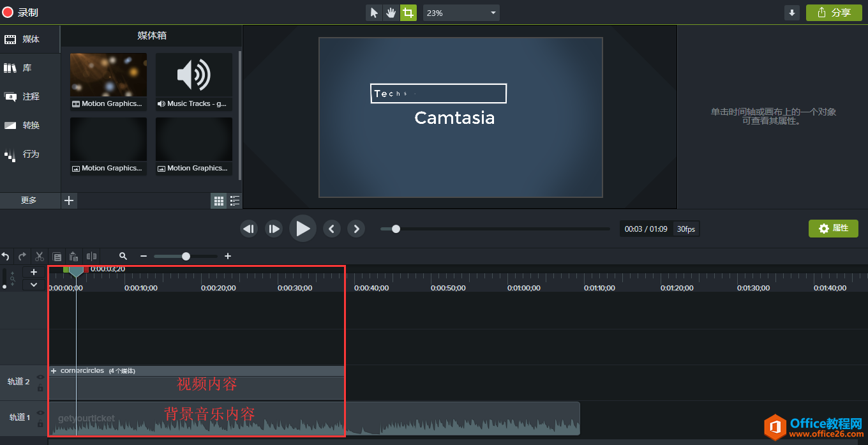Viewport: 868px width, 445px height.
Task: Select the hand pan tool
Action: coord(391,13)
